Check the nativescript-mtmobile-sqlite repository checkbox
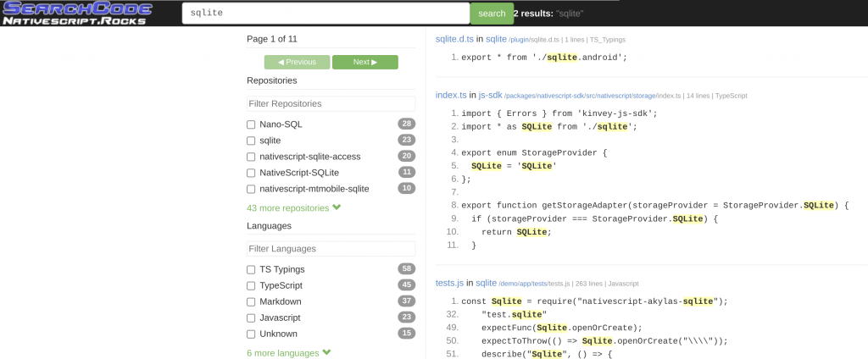This screenshot has width=868, height=359. [251, 189]
